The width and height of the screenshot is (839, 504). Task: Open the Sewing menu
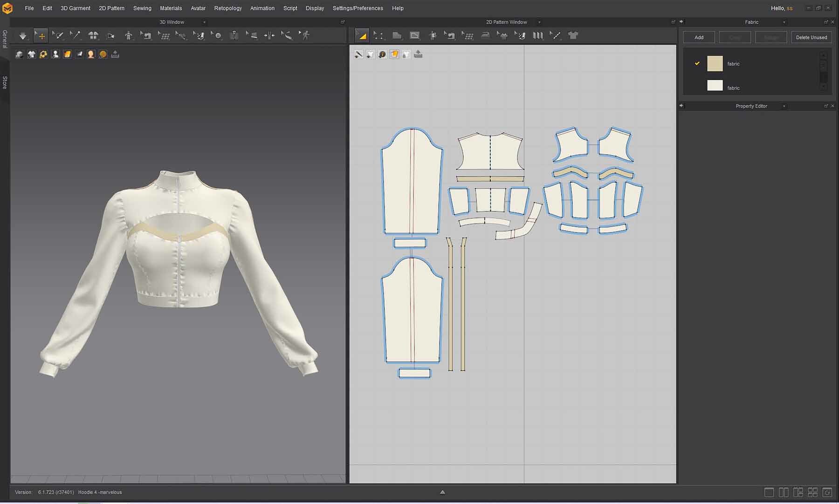(x=142, y=8)
